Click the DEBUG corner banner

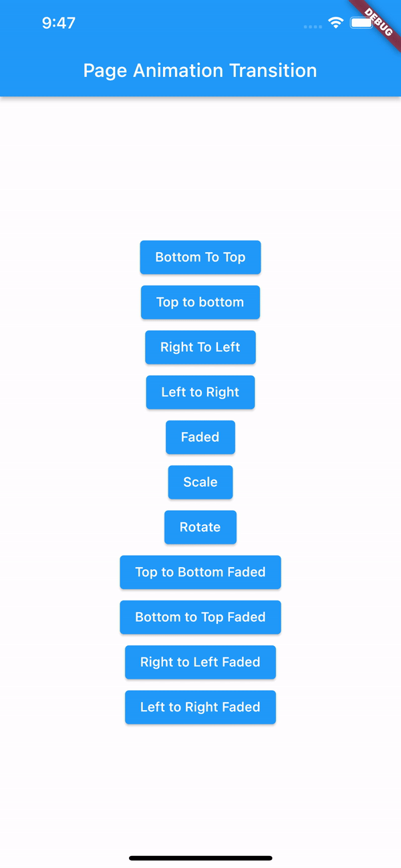[x=378, y=21]
